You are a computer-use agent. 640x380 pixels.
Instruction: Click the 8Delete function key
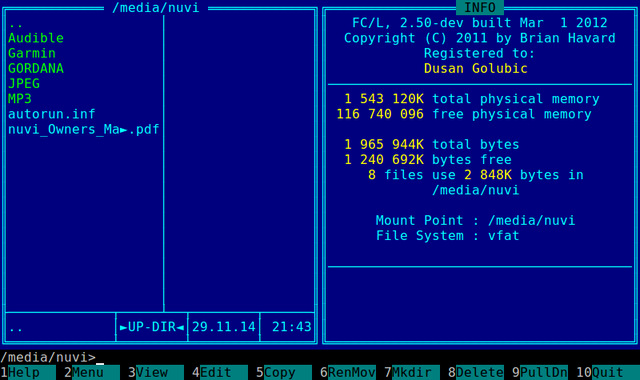[x=476, y=373]
